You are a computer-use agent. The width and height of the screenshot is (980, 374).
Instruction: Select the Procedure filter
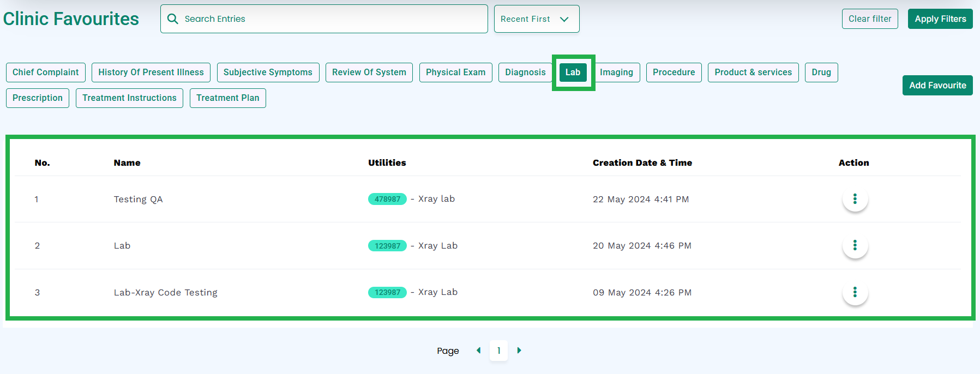pyautogui.click(x=674, y=73)
